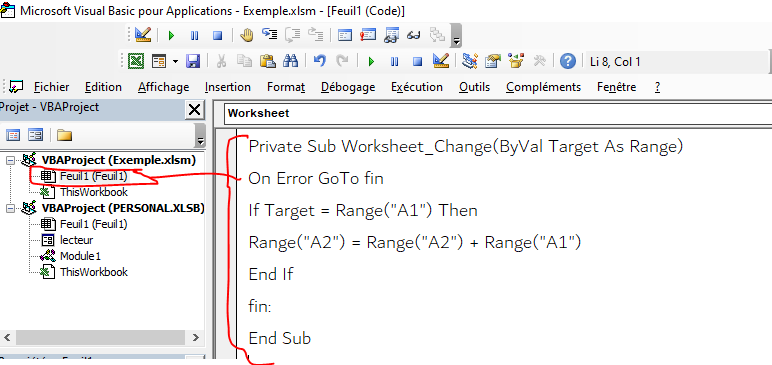Click the Redo arrow icon
772x365 pixels.
pos(342,61)
